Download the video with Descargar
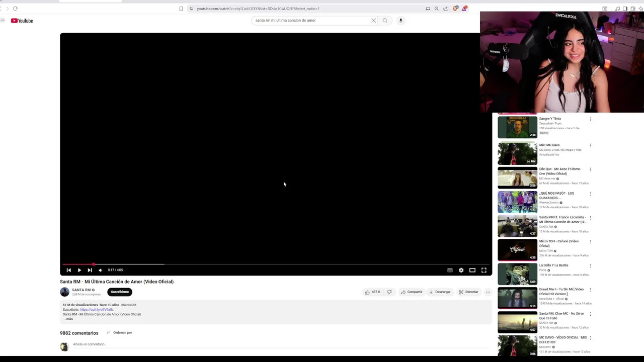644x362 pixels. click(x=440, y=292)
